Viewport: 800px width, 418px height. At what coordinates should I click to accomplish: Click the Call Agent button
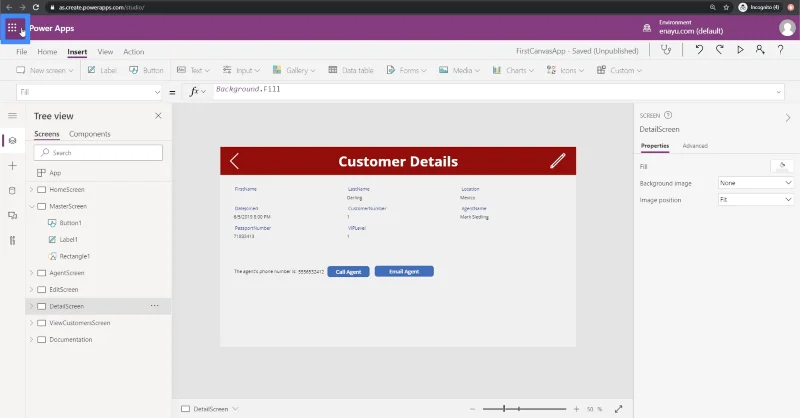pos(348,272)
